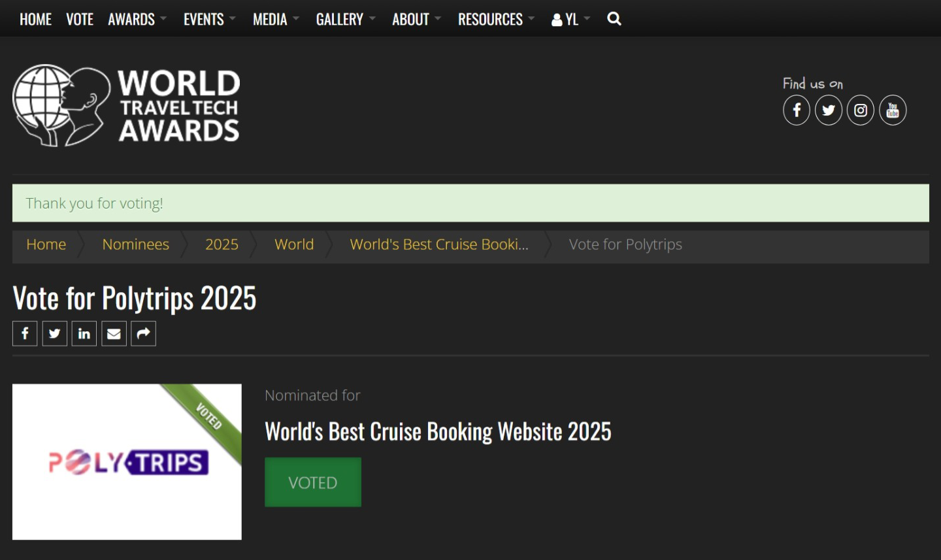Share vote page on Twitter
Viewport: 941px width, 560px height.
pos(55,334)
